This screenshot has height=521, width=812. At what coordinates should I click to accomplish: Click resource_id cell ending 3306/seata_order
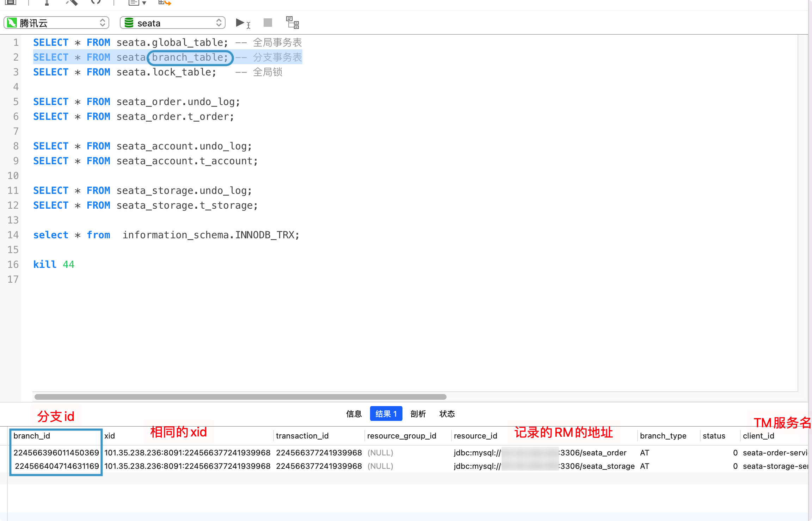click(540, 453)
